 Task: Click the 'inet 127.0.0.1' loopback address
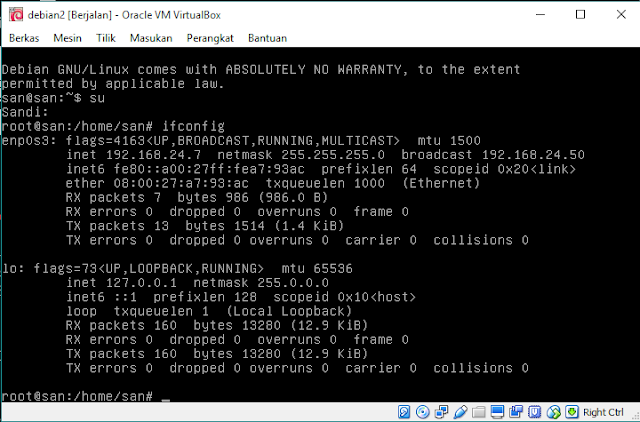pyautogui.click(x=122, y=282)
